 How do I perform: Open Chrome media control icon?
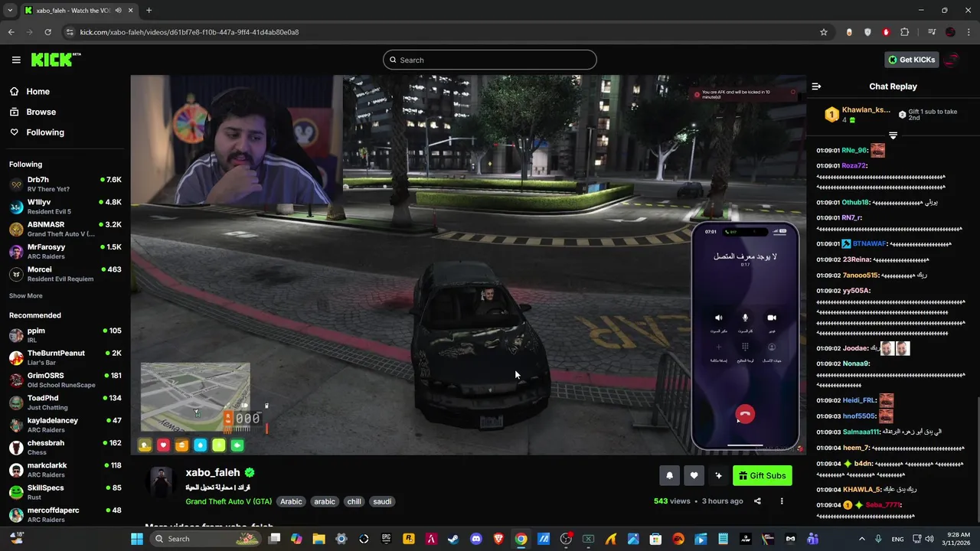(x=932, y=32)
